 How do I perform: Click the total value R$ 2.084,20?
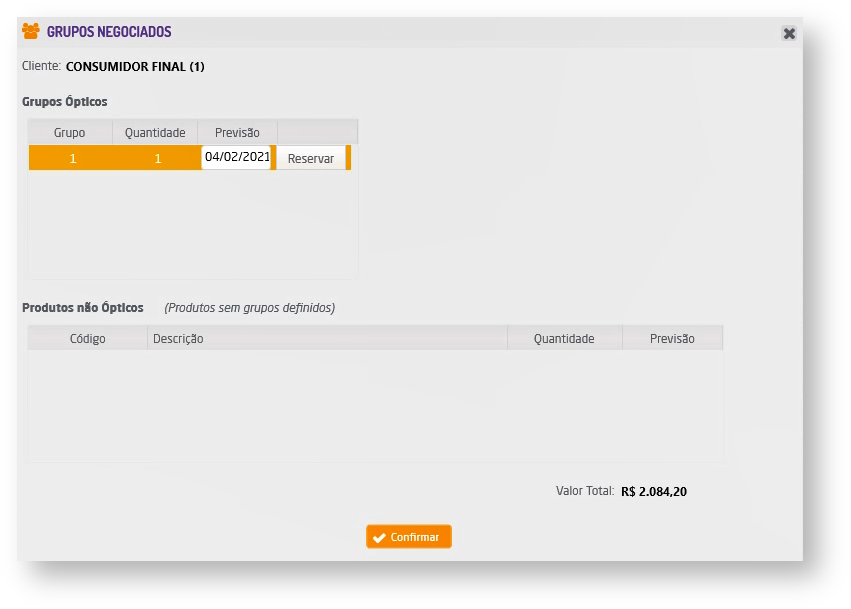(x=654, y=492)
